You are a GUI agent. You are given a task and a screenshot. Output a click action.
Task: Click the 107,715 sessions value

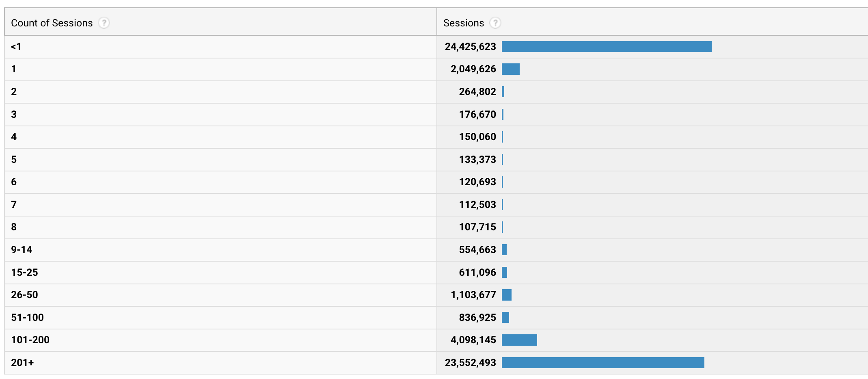coord(477,227)
